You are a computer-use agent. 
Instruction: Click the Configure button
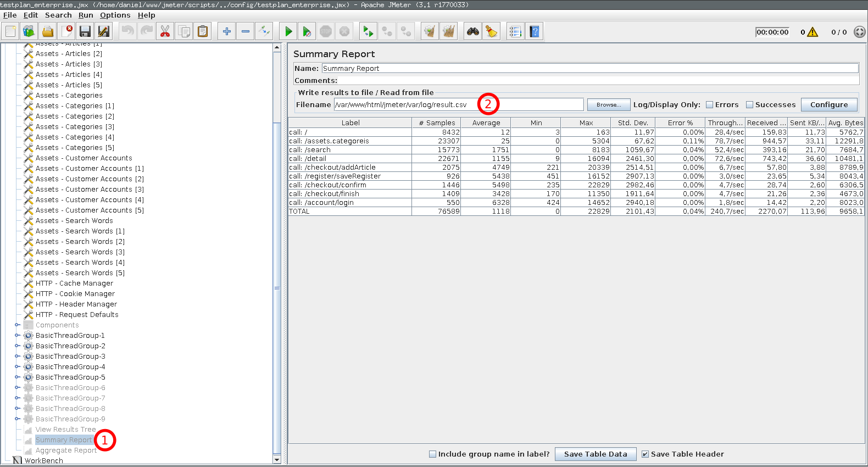point(829,105)
